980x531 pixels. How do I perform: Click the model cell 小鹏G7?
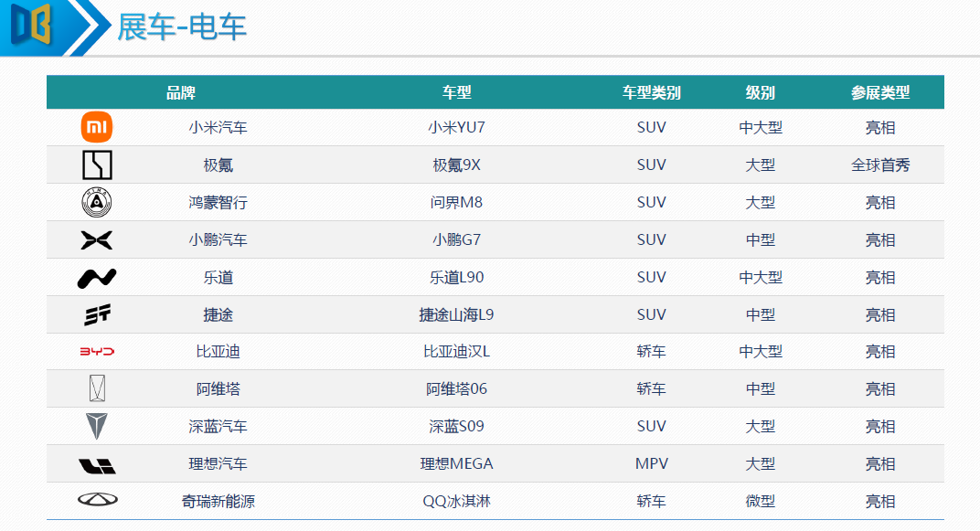456,239
